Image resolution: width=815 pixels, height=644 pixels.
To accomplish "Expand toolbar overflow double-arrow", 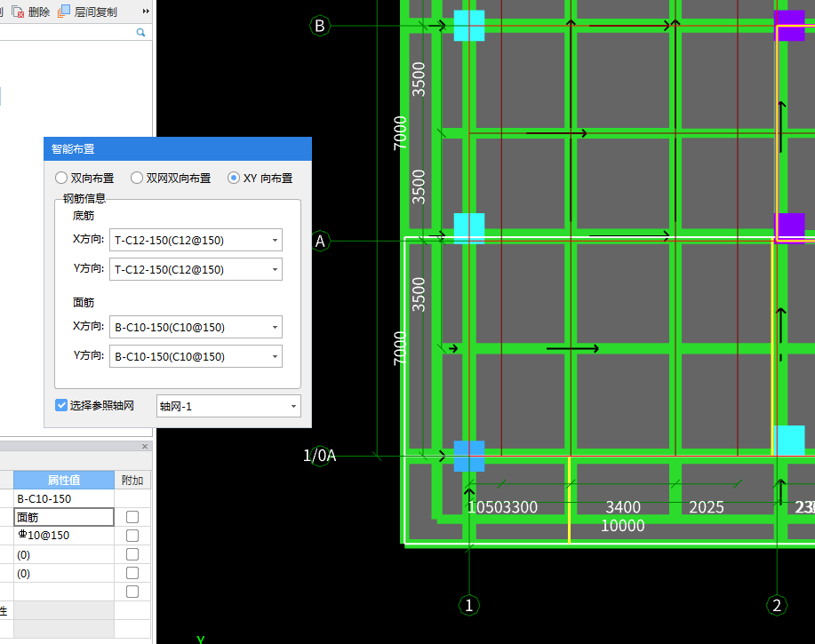I will (146, 11).
